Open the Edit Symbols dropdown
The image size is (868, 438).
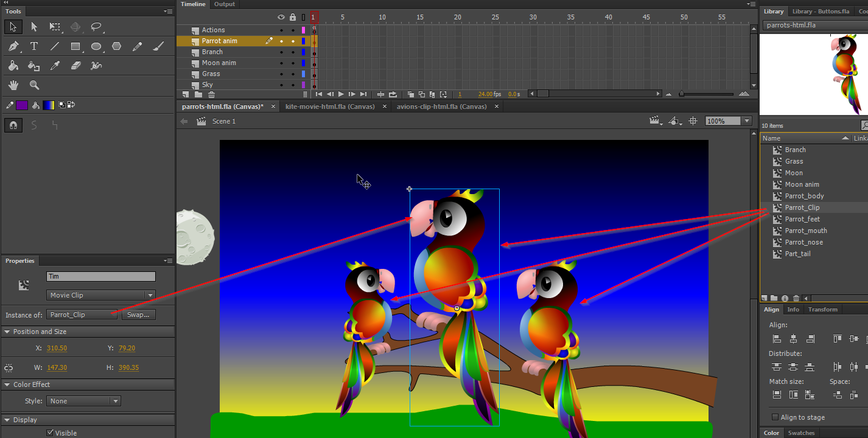click(x=675, y=121)
